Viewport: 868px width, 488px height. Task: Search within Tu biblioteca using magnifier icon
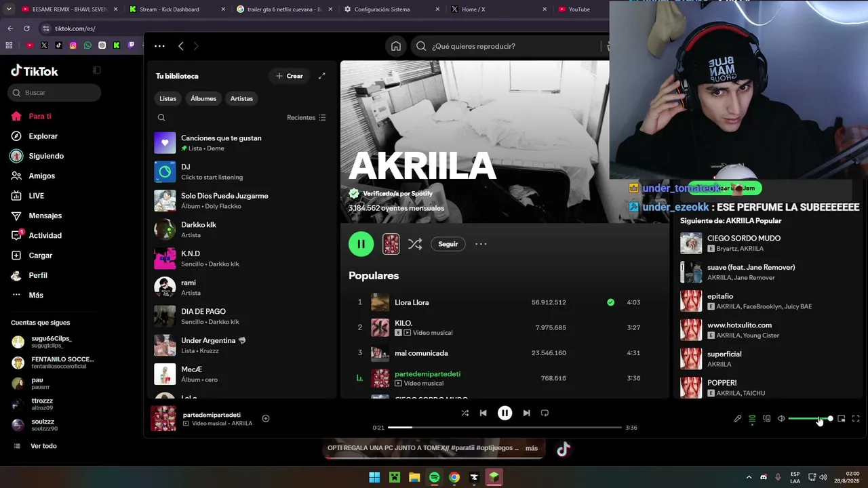(x=161, y=117)
